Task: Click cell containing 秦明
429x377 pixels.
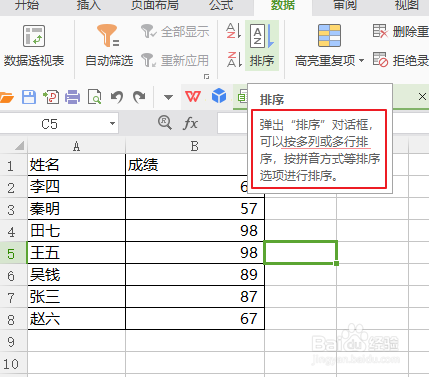Action: tap(77, 209)
